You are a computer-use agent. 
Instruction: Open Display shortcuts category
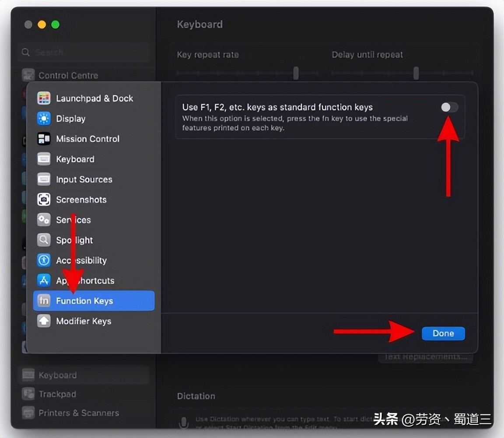click(94, 118)
